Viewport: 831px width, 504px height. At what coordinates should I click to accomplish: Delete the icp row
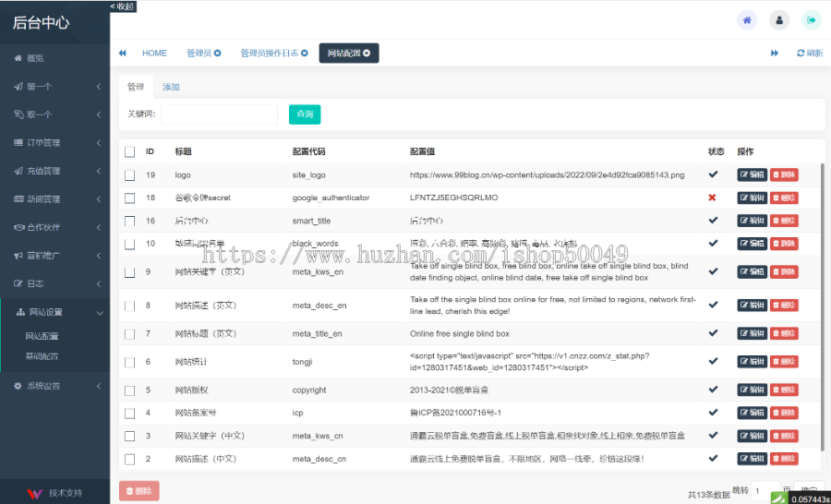[784, 413]
